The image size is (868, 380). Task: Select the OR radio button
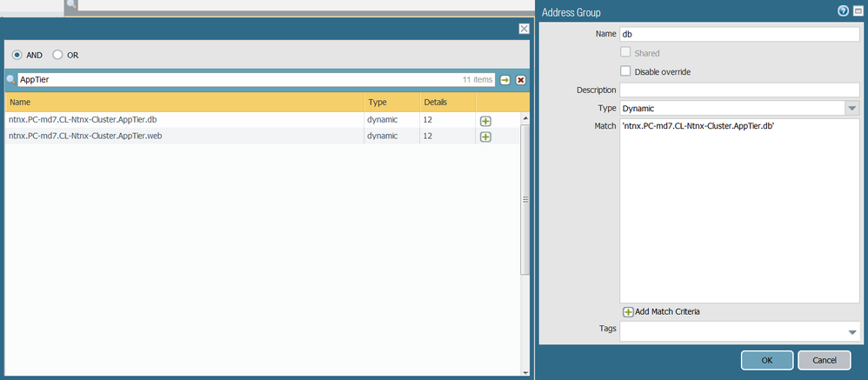click(58, 55)
